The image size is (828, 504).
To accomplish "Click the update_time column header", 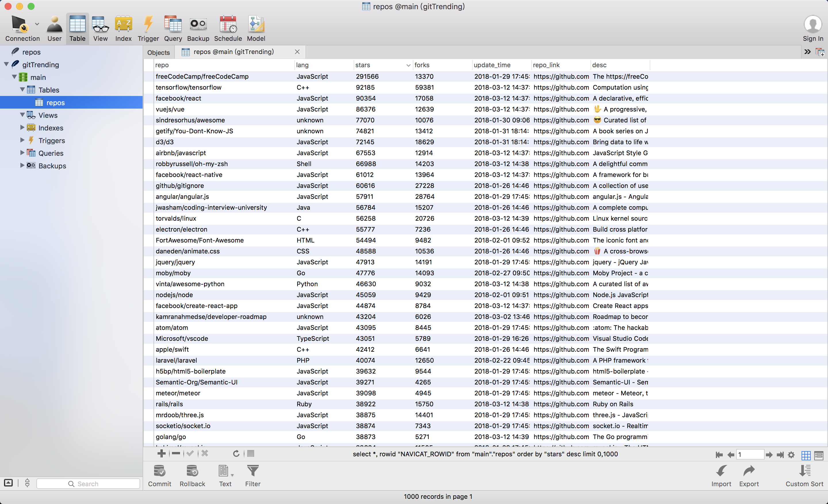I will coord(501,65).
